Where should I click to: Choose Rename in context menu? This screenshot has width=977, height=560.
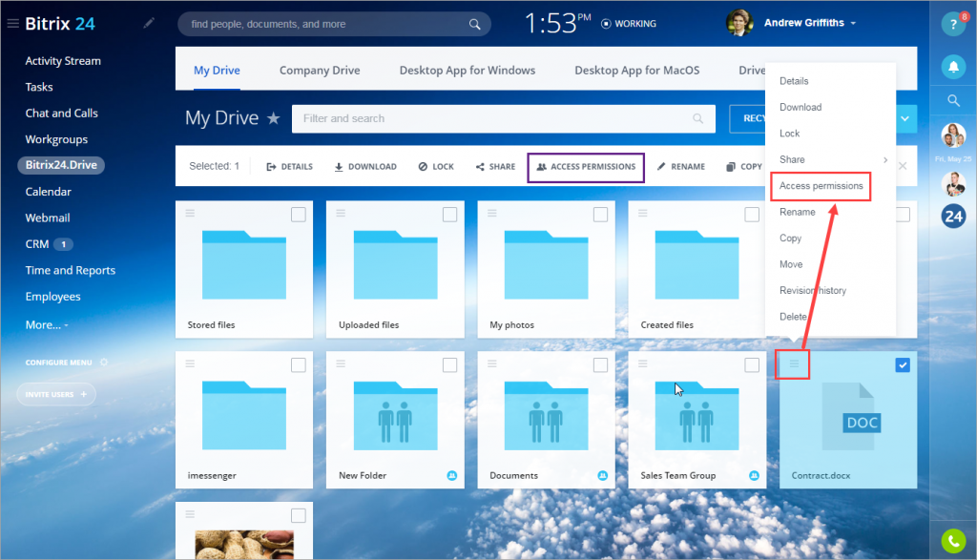click(x=798, y=212)
